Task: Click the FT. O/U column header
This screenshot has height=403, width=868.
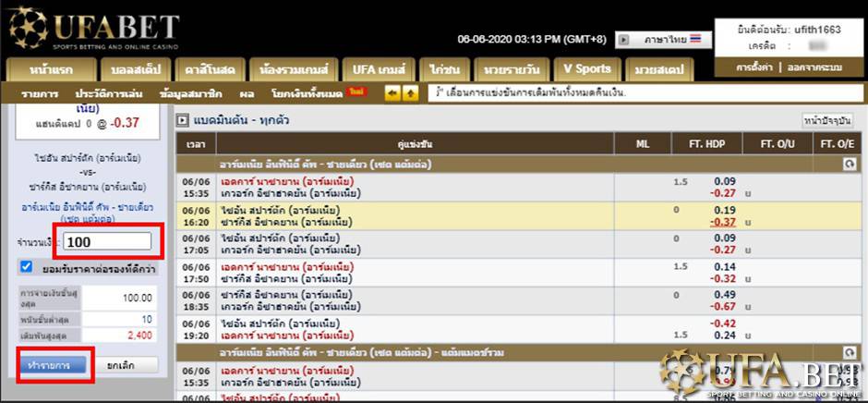Action: point(778,144)
